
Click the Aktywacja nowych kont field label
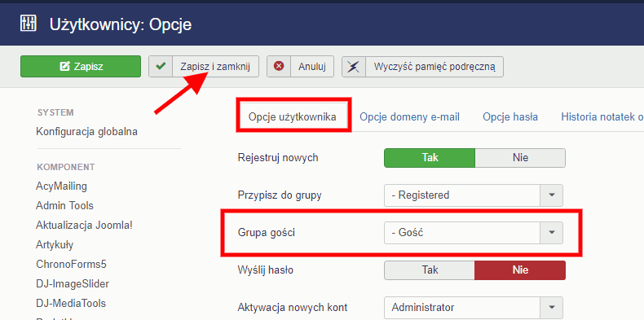point(293,307)
